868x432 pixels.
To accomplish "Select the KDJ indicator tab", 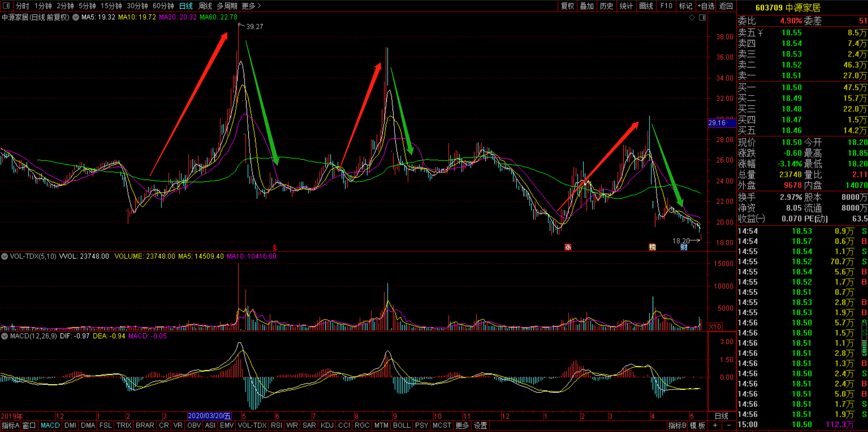I will (x=327, y=426).
